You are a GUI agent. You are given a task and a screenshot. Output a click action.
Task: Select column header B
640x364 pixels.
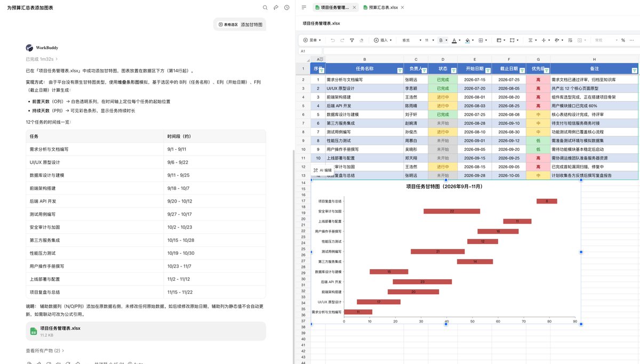click(x=364, y=59)
